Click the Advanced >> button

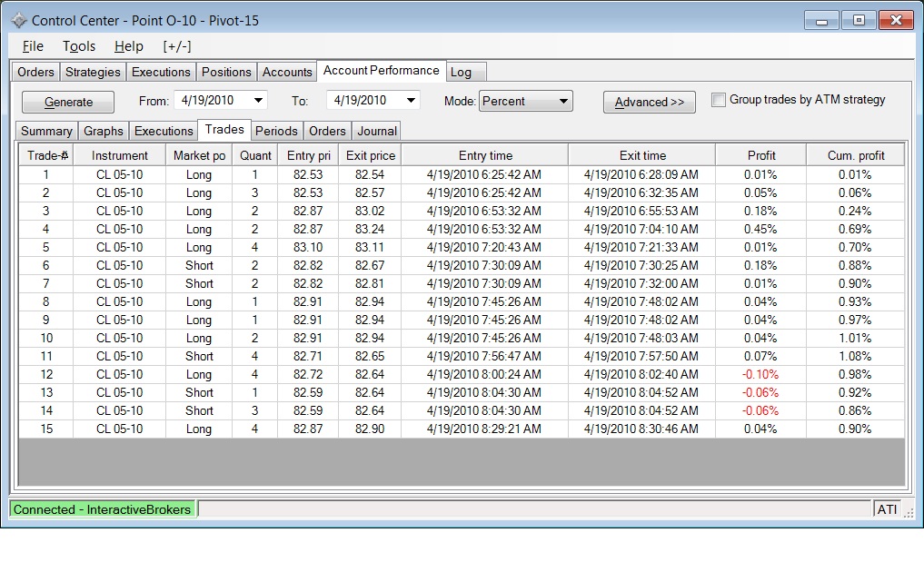click(x=650, y=102)
